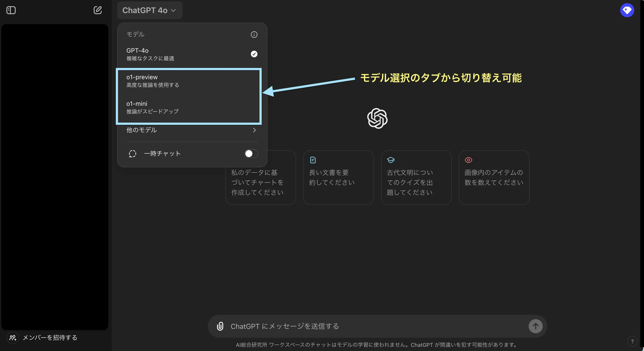Click the 推論がスピードアップ description text

click(152, 111)
